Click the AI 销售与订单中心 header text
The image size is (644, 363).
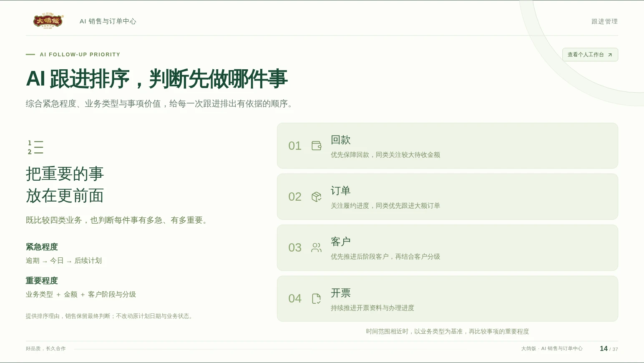(x=108, y=21)
